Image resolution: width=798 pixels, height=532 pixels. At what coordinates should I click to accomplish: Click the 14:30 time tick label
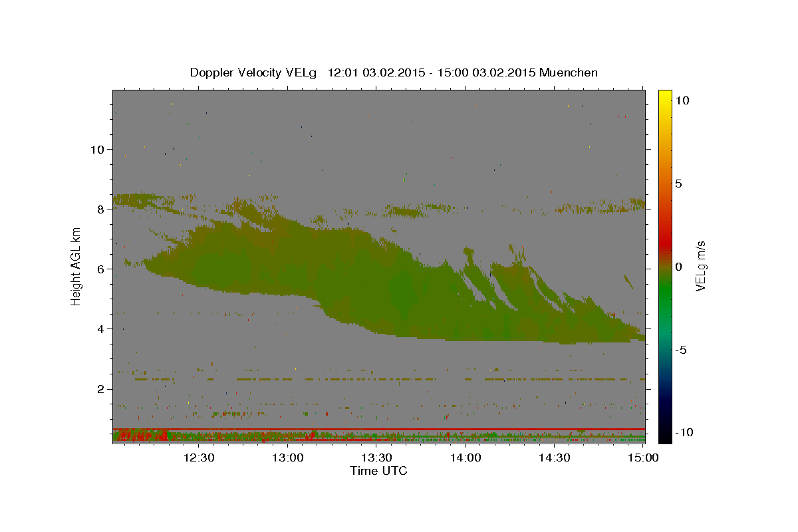coord(554,458)
